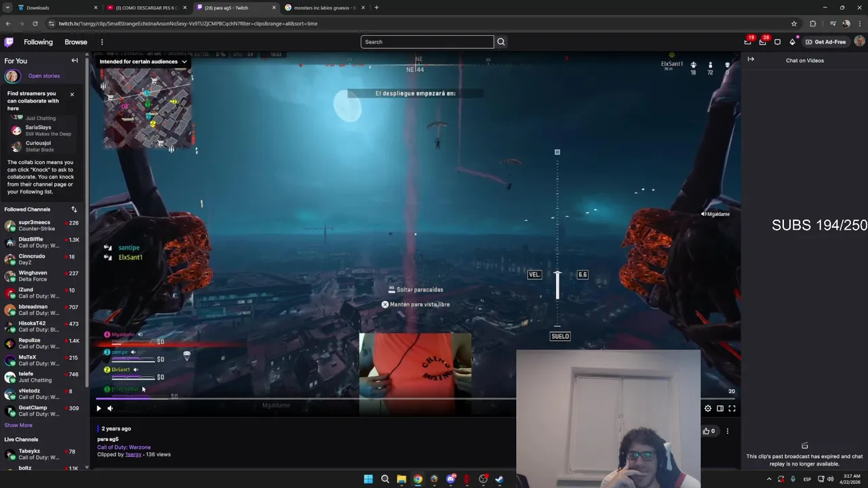Open Cinncrudo channel in sidebar
Viewport: 868px width, 488px height.
[42, 260]
